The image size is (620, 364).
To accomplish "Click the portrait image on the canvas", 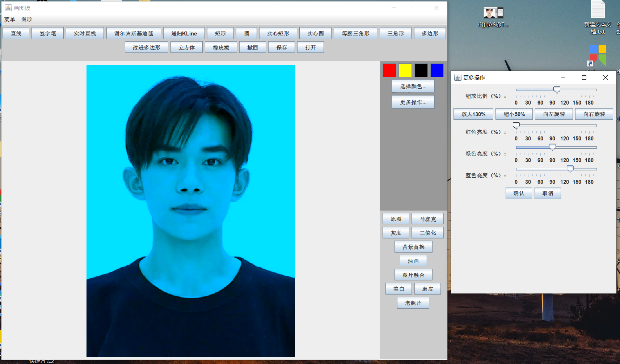I will (x=191, y=211).
